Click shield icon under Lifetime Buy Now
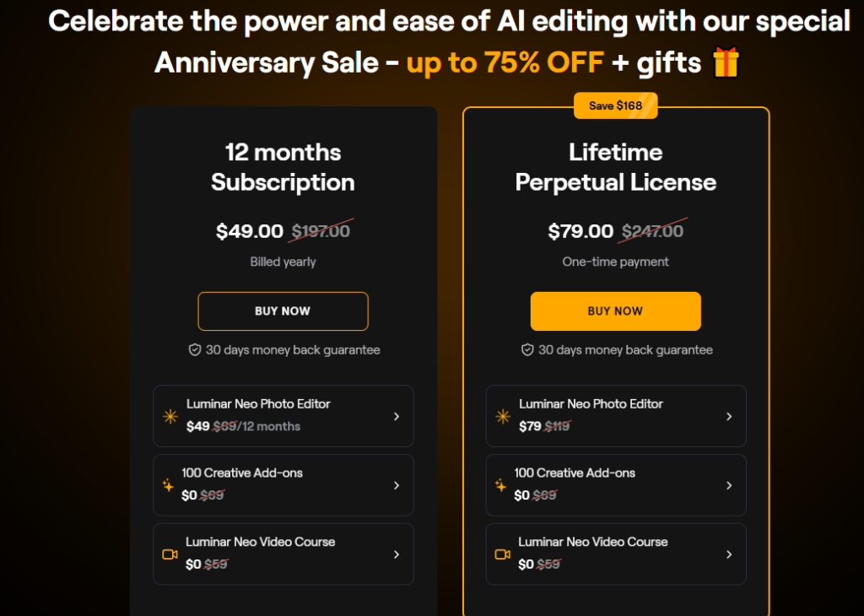864x616 pixels. pos(527,350)
